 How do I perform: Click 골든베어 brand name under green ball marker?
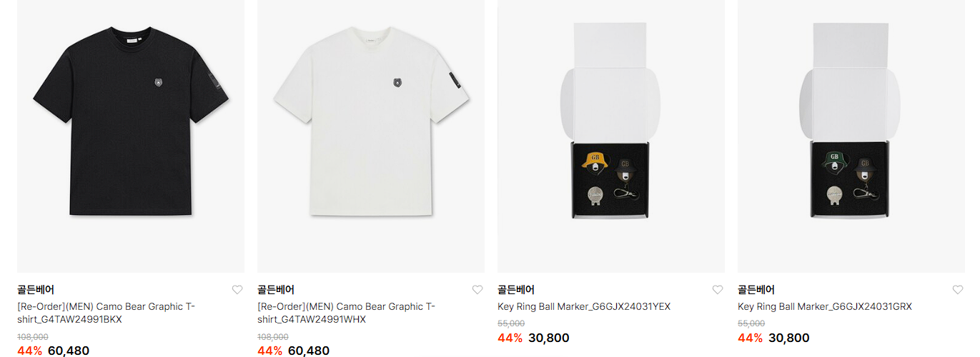coord(756,290)
